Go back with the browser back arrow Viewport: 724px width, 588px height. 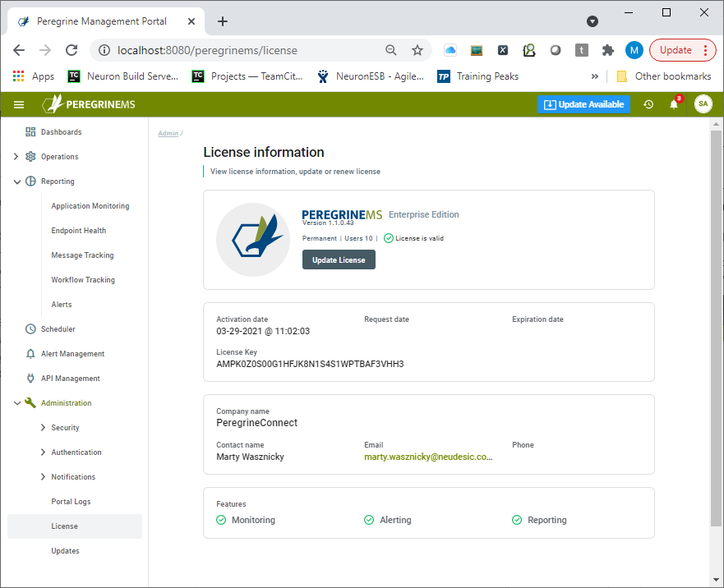tap(19, 50)
